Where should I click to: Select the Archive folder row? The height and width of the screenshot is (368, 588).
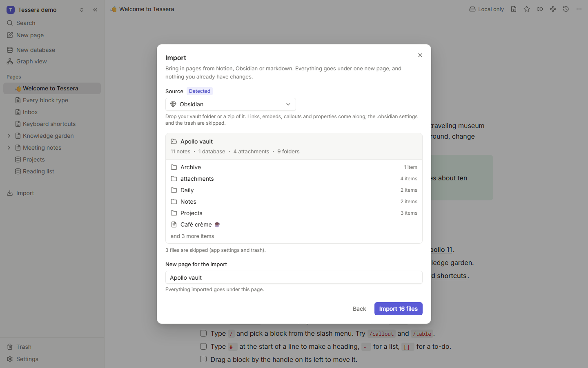pos(294,167)
